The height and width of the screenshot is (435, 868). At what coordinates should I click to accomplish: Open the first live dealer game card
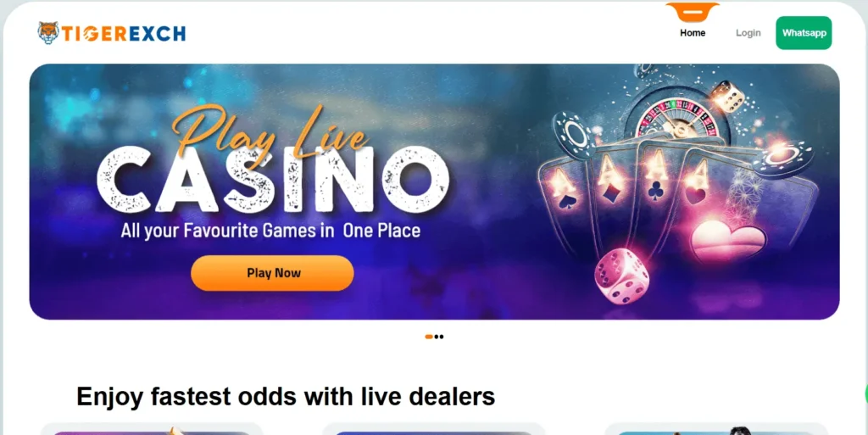tap(152, 429)
